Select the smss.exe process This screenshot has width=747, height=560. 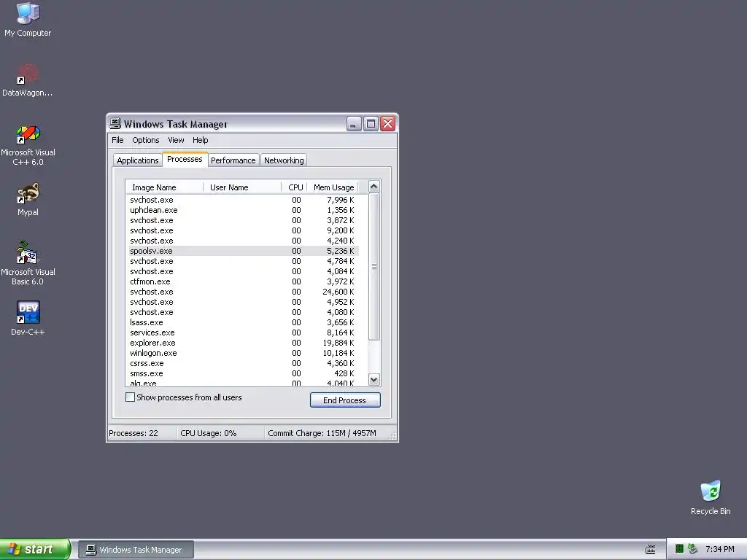(242, 373)
